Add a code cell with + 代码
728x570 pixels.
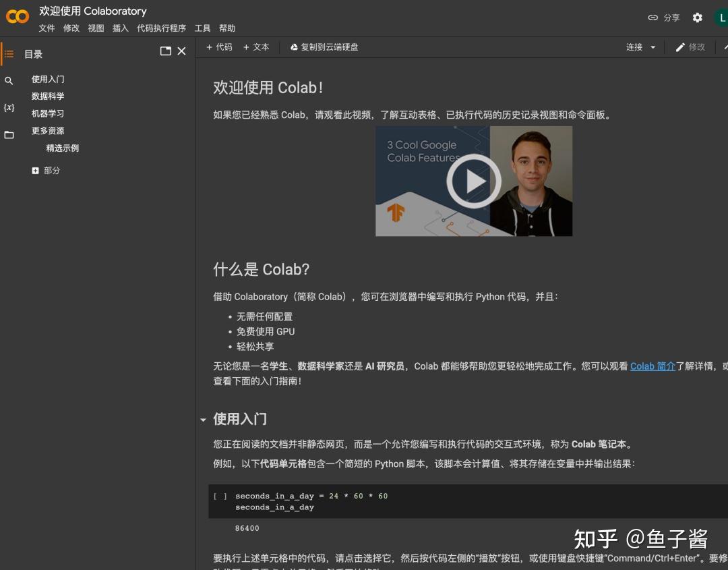tap(219, 47)
